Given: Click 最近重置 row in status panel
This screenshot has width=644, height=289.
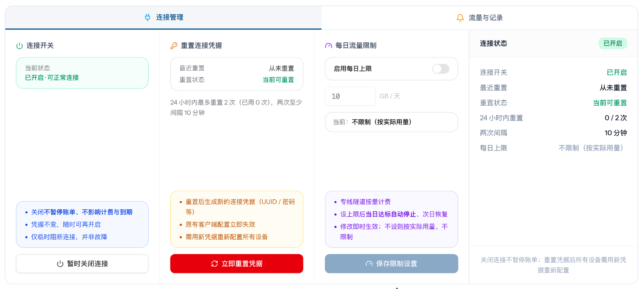Looking at the screenshot, I should coord(553,88).
